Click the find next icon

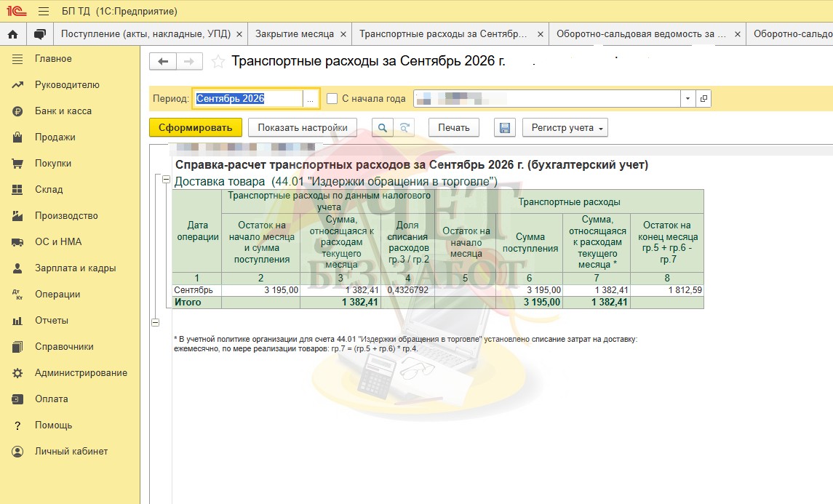coord(404,127)
